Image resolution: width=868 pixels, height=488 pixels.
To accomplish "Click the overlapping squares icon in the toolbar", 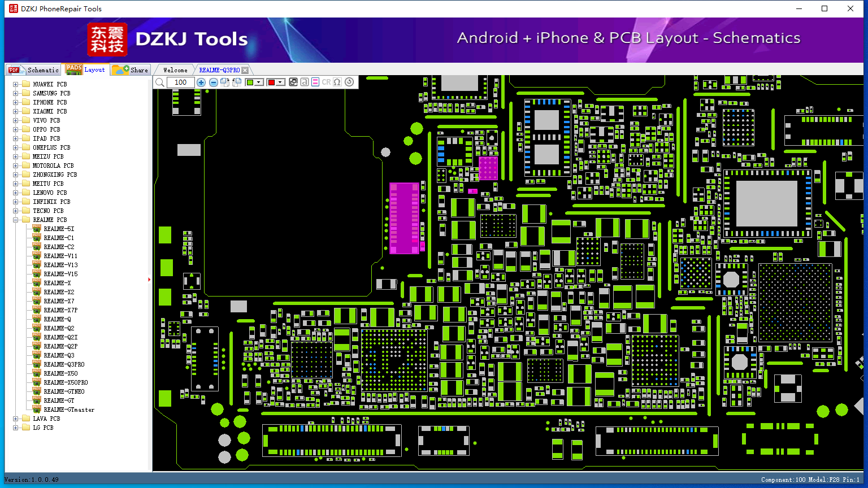I will click(293, 82).
